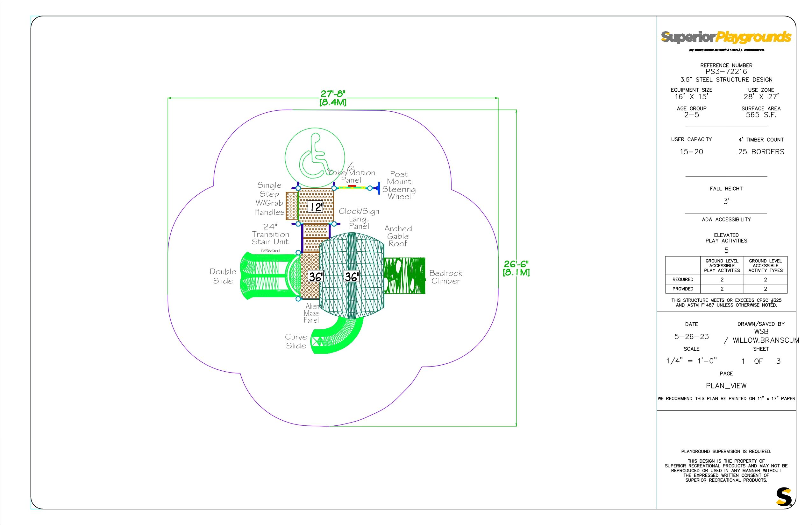Click the 25 BORDERS timber count

[x=761, y=152]
